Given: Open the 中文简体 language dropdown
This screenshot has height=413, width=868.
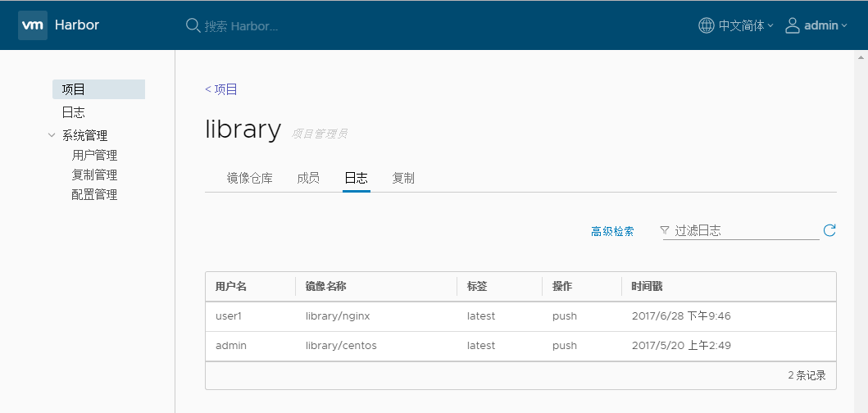Looking at the screenshot, I should 745,25.
